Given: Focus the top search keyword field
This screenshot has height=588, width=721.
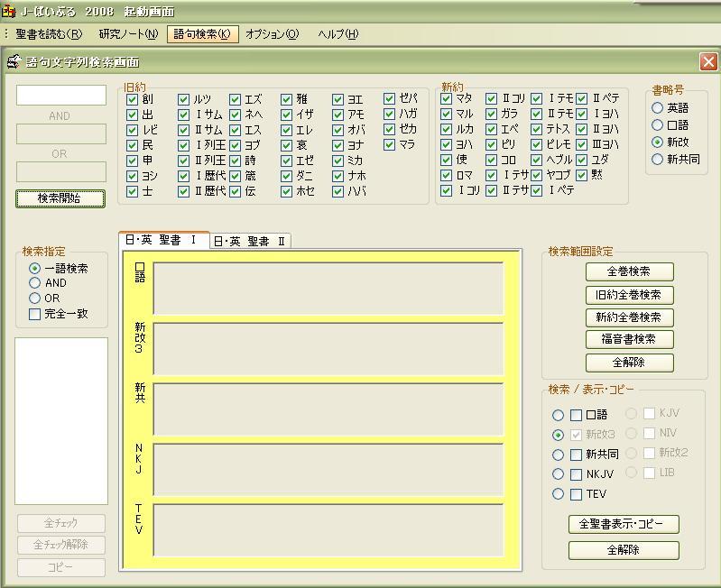Looking at the screenshot, I should coord(61,95).
